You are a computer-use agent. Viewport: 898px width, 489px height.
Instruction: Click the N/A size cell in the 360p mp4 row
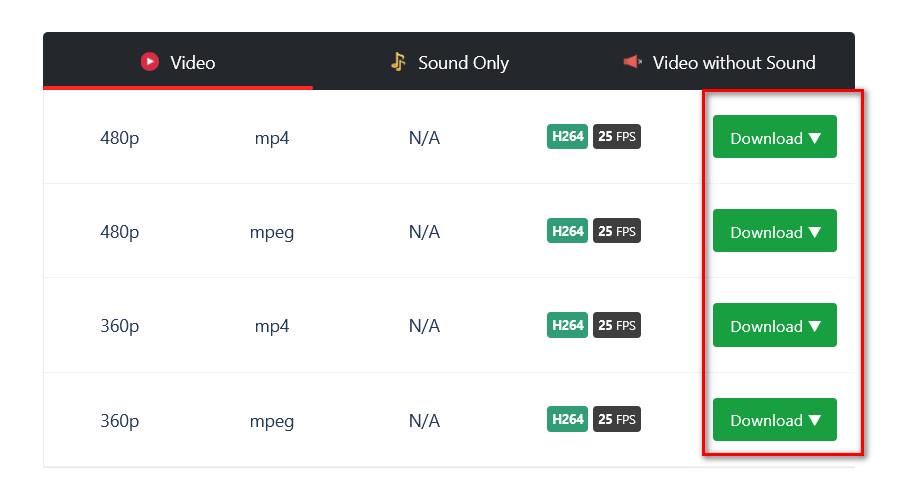pos(424,326)
